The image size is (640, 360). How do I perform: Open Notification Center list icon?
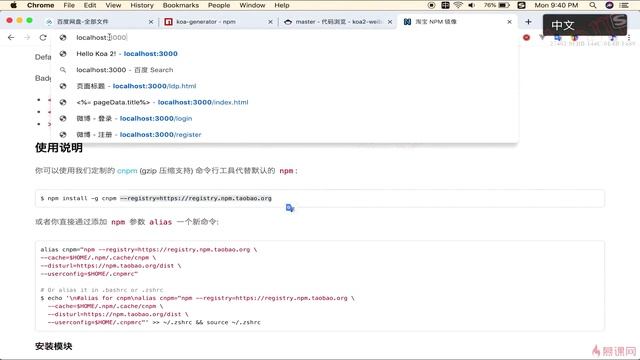(x=624, y=5)
